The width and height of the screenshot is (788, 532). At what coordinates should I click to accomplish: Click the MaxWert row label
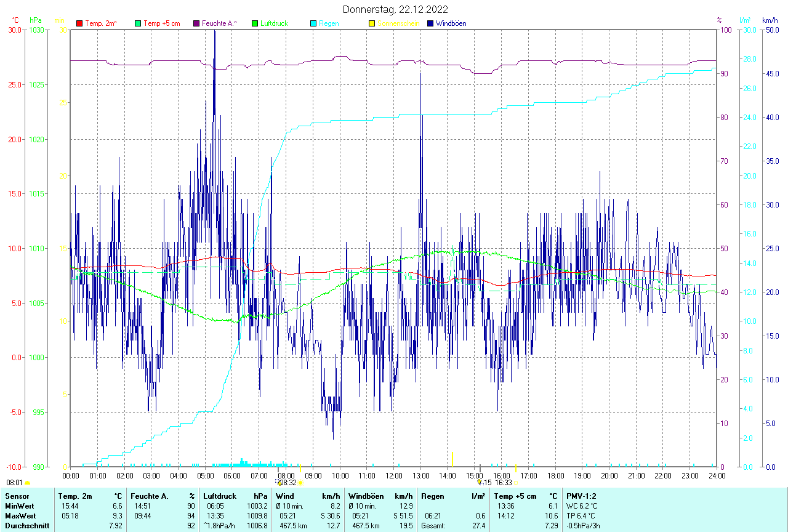pos(21,515)
